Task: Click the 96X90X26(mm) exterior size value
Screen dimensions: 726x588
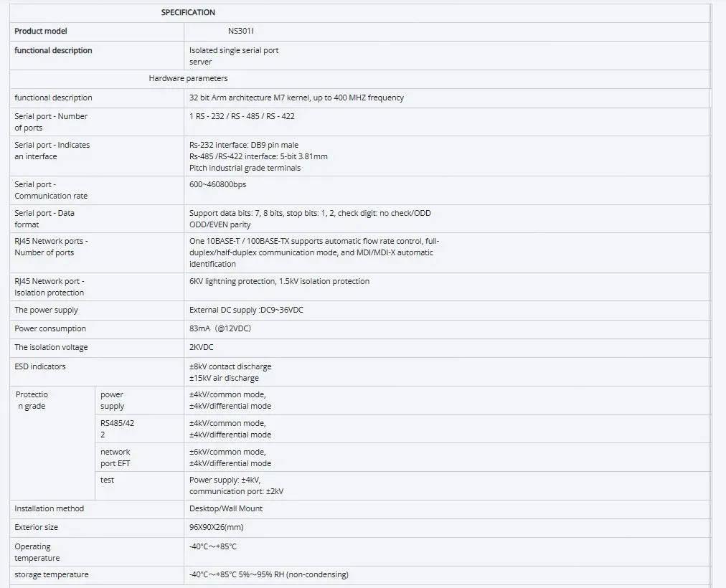Action: [x=216, y=527]
